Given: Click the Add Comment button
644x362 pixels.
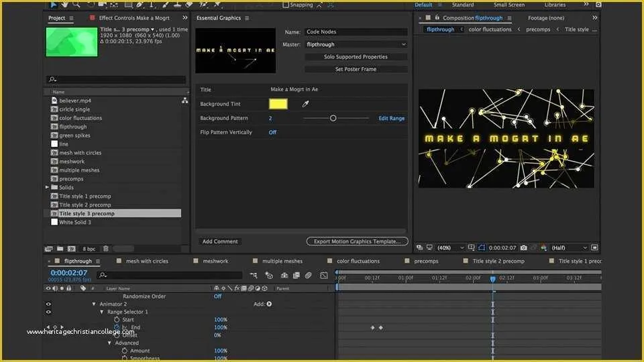Looking at the screenshot, I should click(x=220, y=241).
